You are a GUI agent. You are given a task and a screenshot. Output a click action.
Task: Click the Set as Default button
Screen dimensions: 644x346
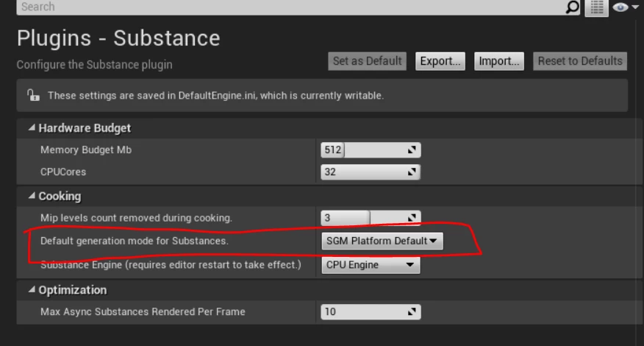(367, 61)
